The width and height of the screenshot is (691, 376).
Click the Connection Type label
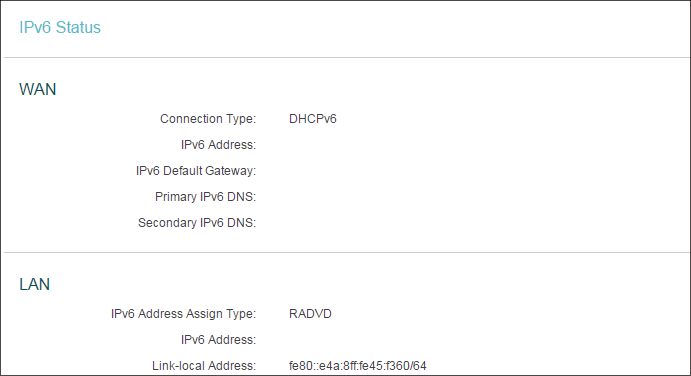tap(208, 119)
